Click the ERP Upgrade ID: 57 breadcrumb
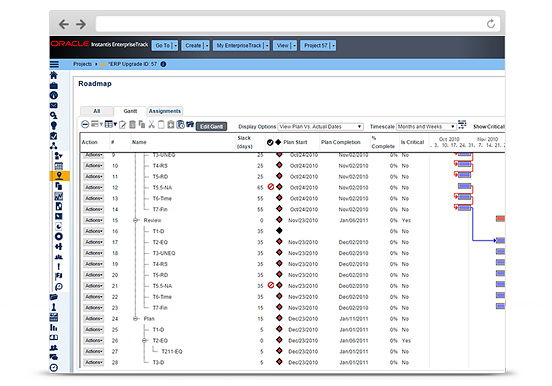Viewport: 552px width, 386px height. point(132,64)
